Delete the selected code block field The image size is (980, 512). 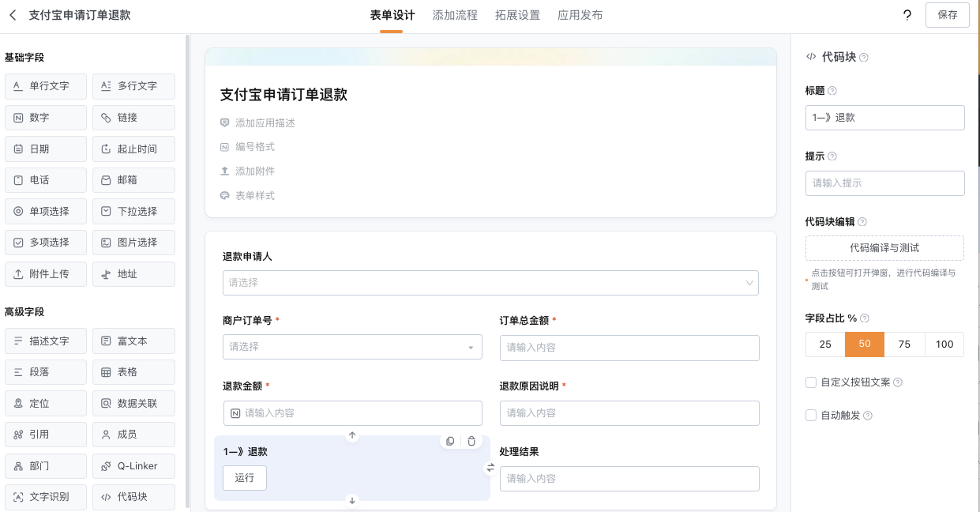[x=471, y=441]
